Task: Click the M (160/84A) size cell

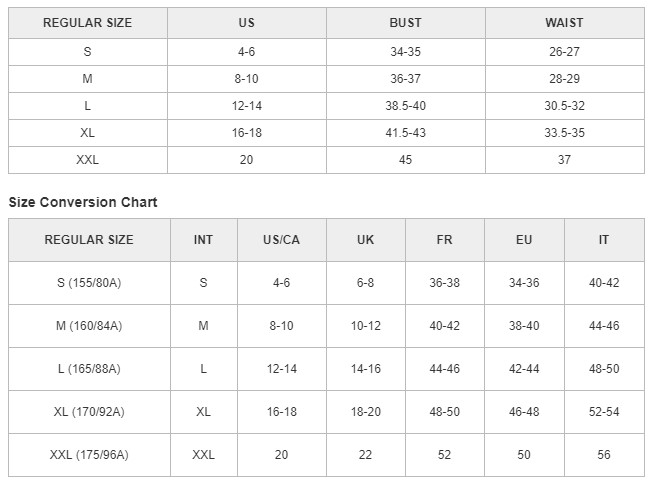Action: (89, 326)
